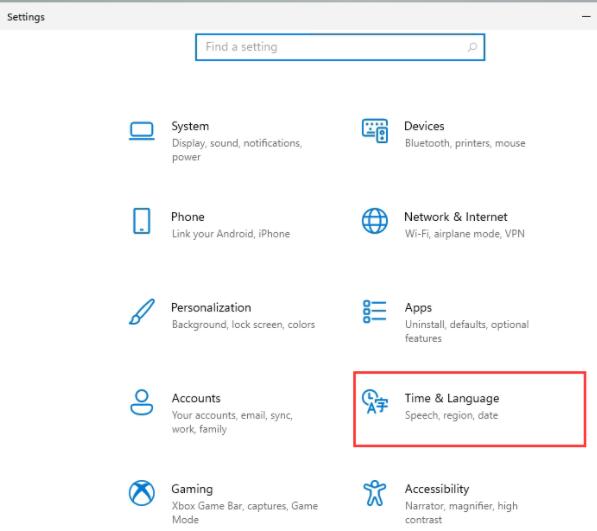This screenshot has width=597, height=531.
Task: Open the Time & Language clock icon
Action: (375, 402)
